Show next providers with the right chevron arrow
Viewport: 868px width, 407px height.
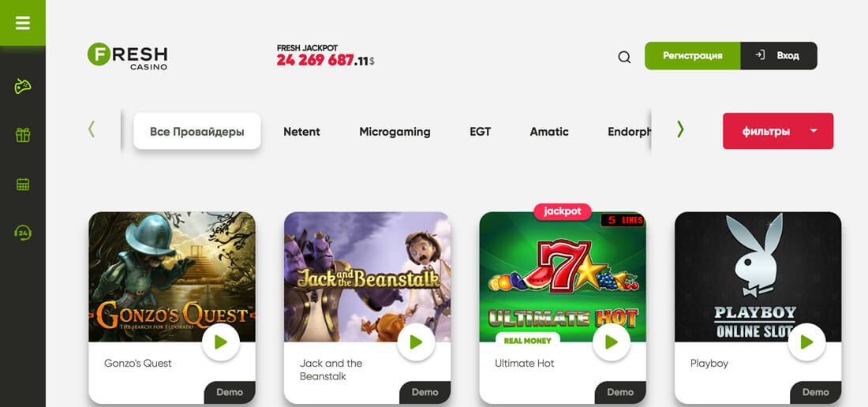(680, 129)
